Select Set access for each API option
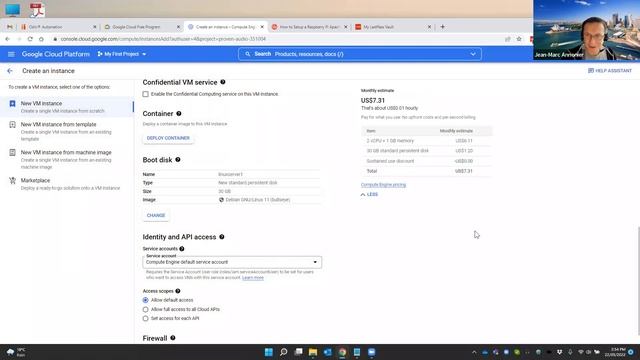The height and width of the screenshot is (360, 640). click(x=145, y=318)
